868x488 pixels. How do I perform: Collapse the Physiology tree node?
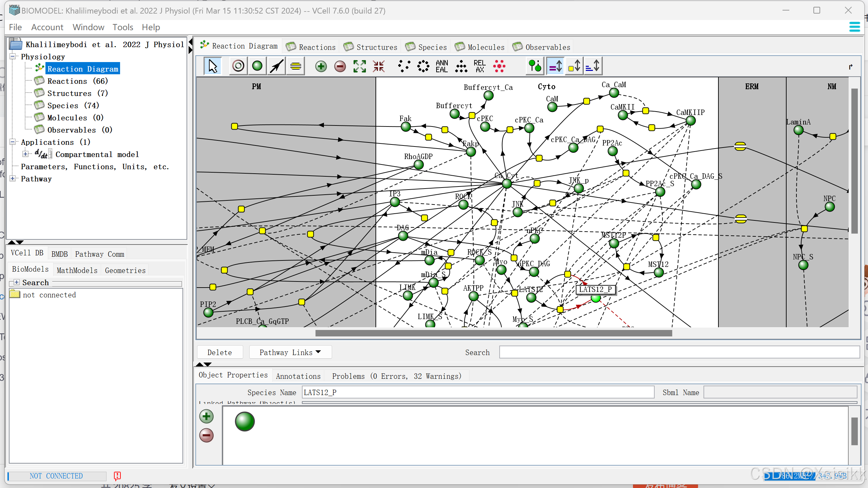(13, 56)
